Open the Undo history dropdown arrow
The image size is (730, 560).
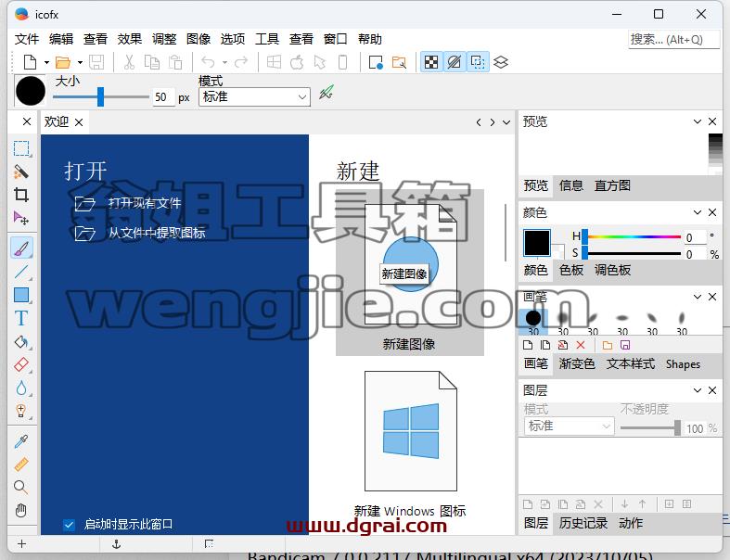coord(224,62)
